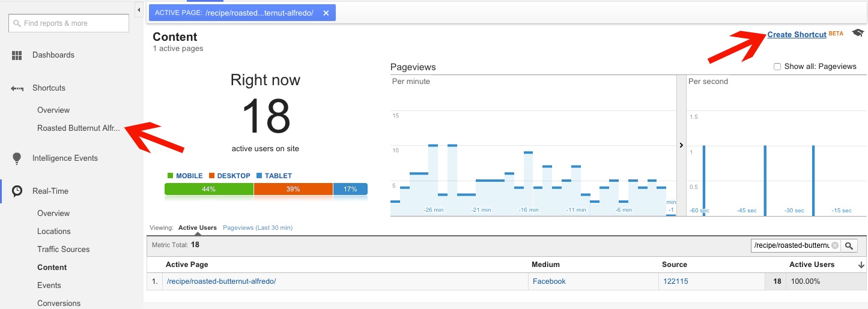868x309 pixels.
Task: Select the Active Users viewing tab
Action: click(x=197, y=228)
